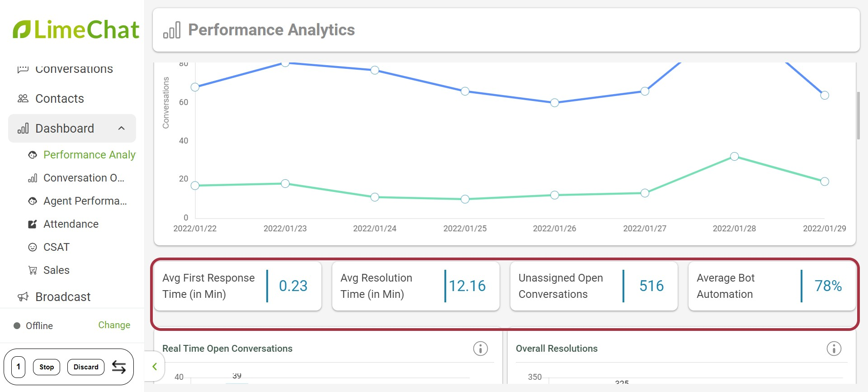Click the Dashboard bar chart icon
This screenshot has width=868, height=392.
click(23, 129)
